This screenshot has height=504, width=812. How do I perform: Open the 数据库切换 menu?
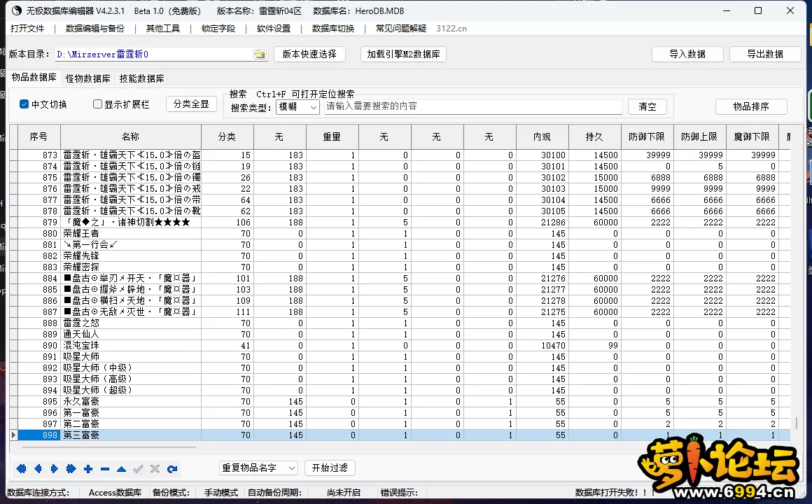click(333, 29)
